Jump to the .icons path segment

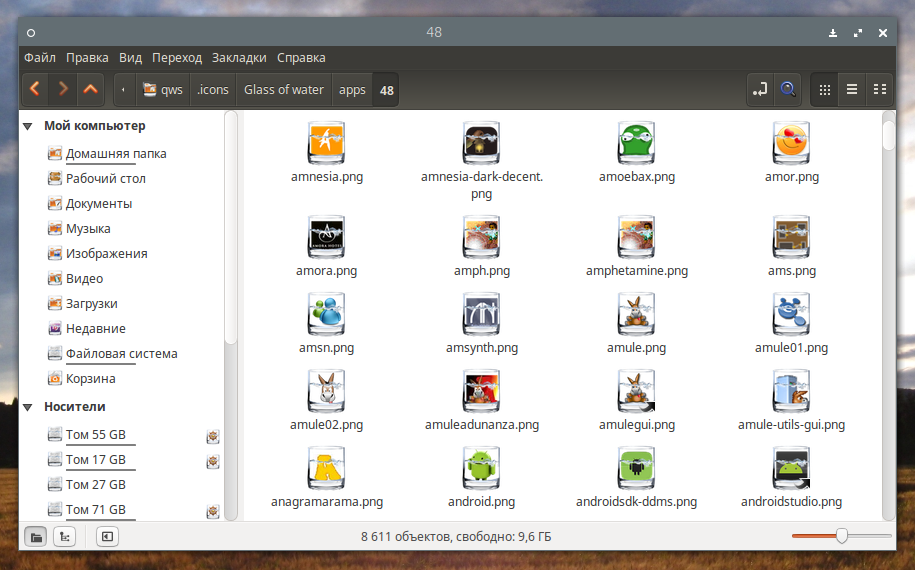[213, 89]
